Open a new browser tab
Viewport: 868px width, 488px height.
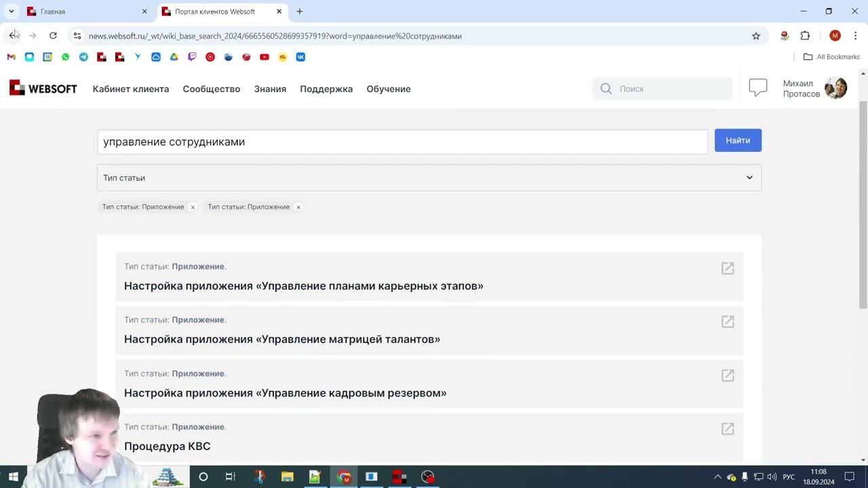tap(300, 12)
